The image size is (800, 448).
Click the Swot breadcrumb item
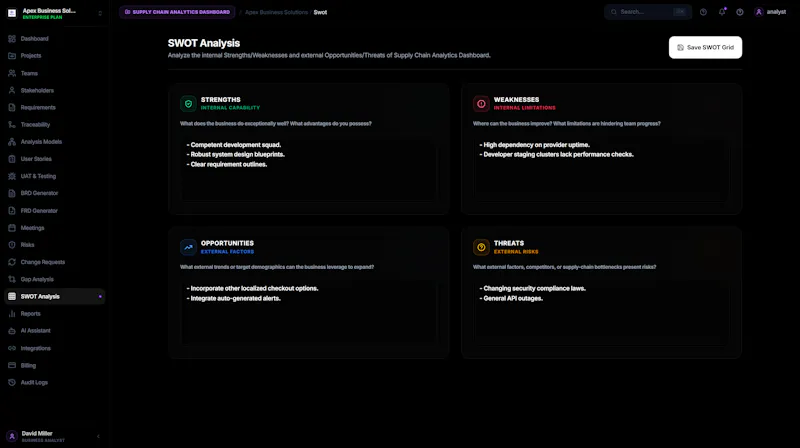(x=320, y=12)
